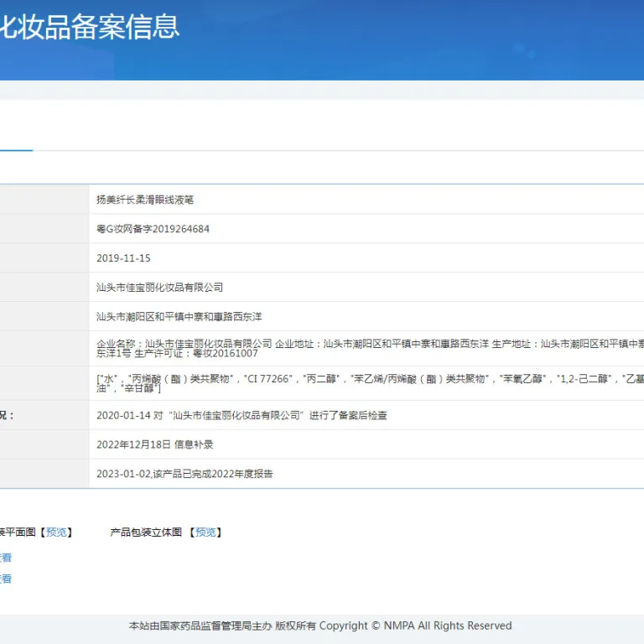Select the 2020-01-14 备案后检查 entry
644x644 pixels.
tap(241, 415)
